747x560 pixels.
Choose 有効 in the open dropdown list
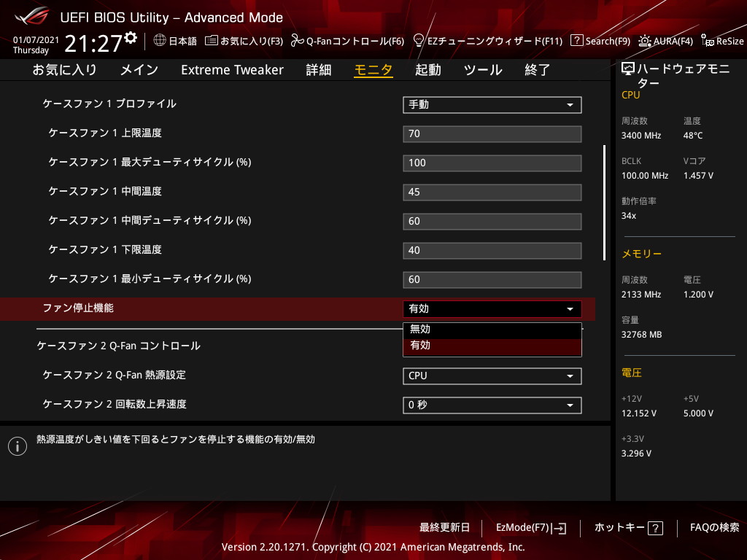[x=492, y=346]
